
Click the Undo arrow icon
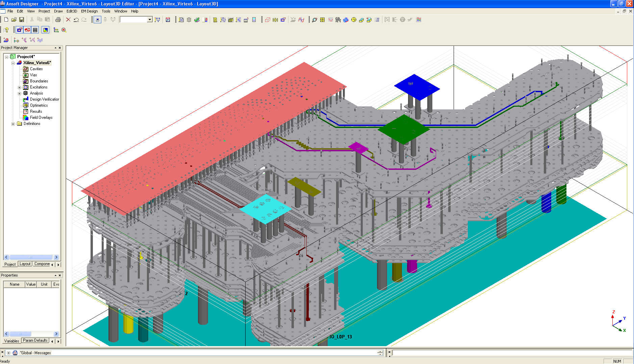tap(76, 20)
